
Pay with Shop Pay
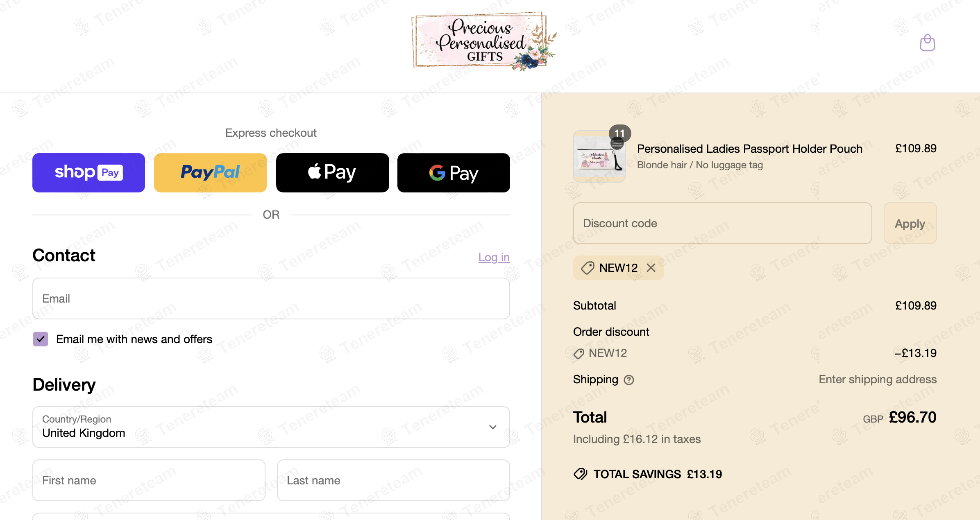tap(88, 173)
